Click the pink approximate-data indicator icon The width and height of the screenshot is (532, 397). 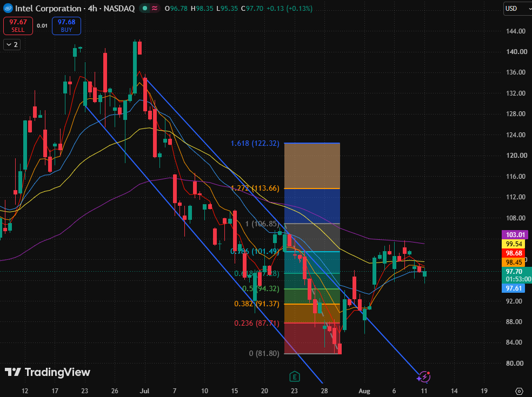(155, 9)
